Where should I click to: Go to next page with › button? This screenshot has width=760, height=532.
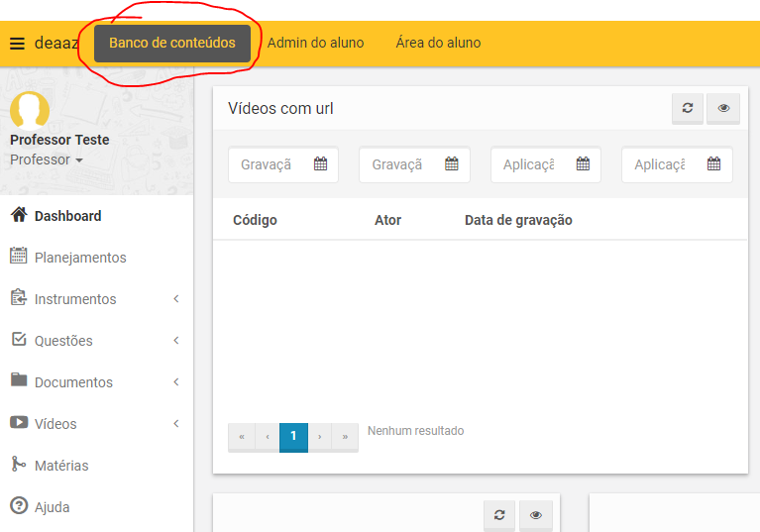[320, 437]
